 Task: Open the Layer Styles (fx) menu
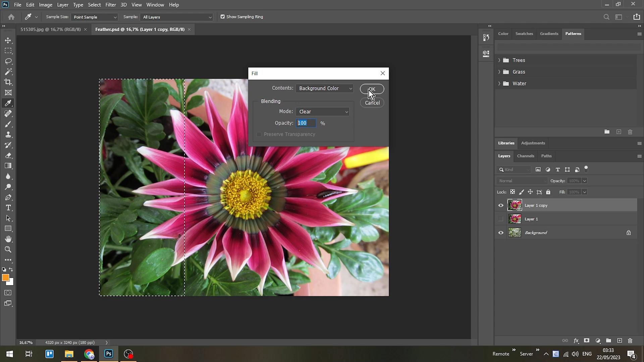[576, 341]
